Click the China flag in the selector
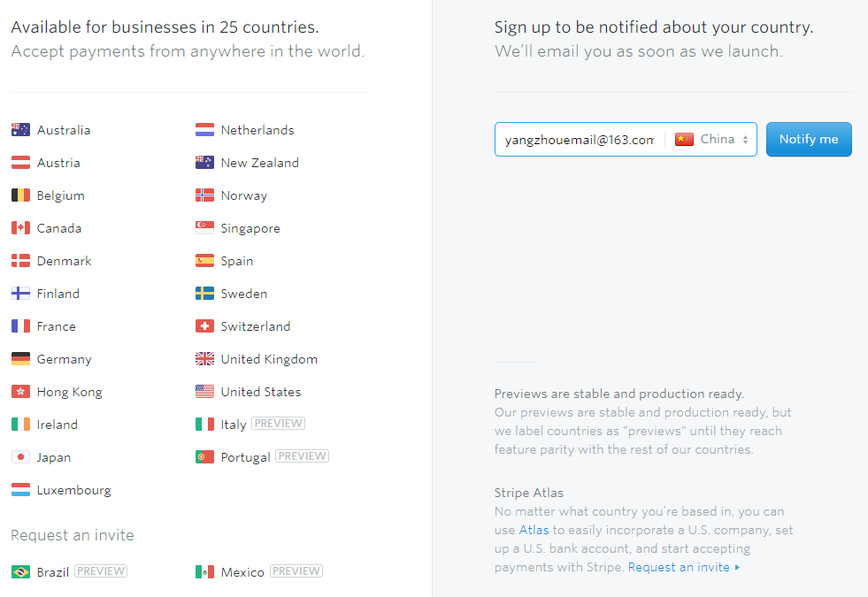 click(684, 140)
